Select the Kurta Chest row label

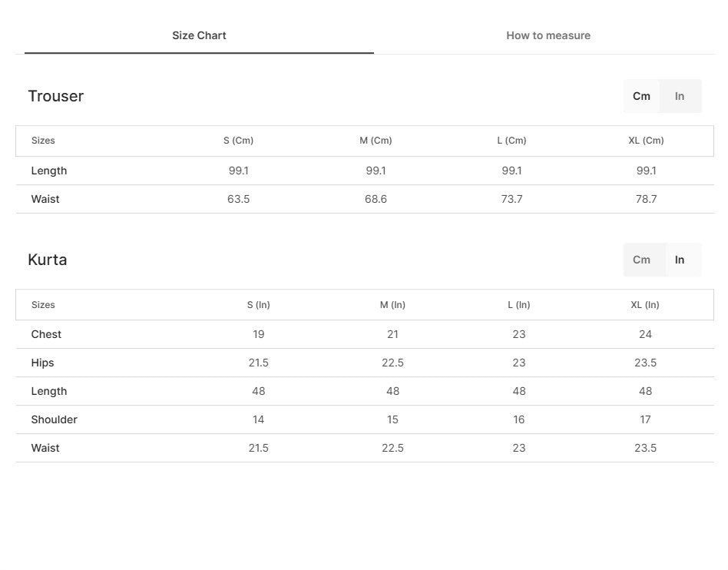click(46, 334)
